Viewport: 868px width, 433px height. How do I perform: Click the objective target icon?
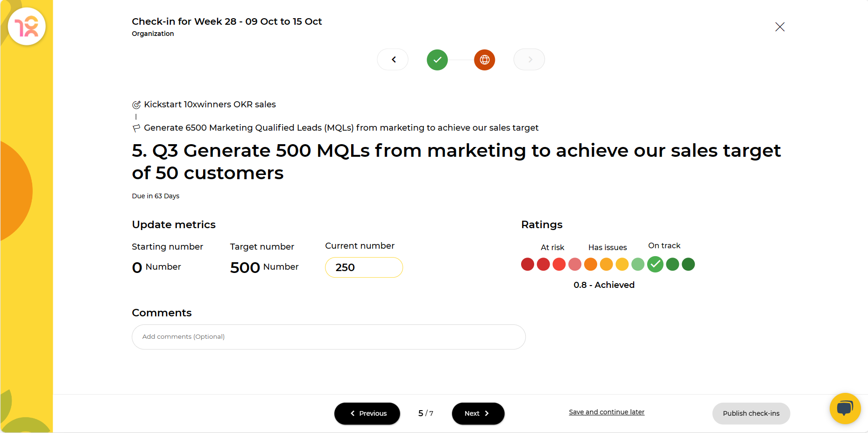click(136, 104)
